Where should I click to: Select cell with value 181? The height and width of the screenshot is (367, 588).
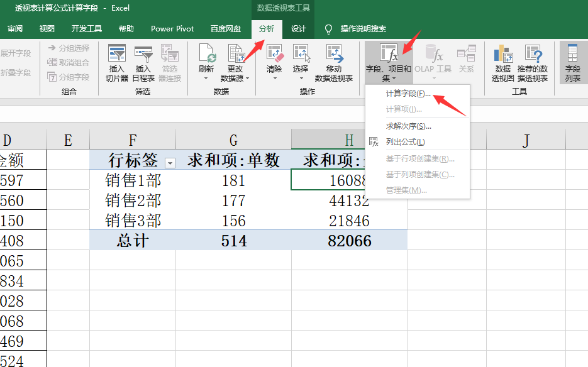click(x=233, y=180)
